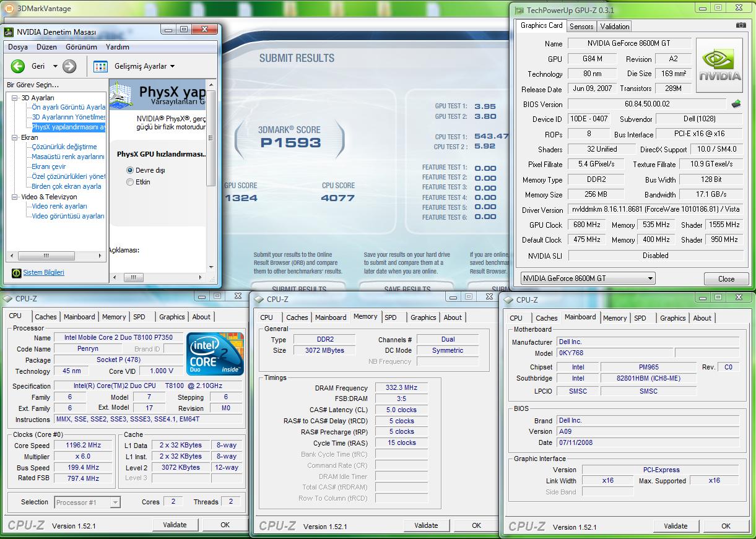Click the GPU-Z camera screenshot icon
Image resolution: width=756 pixels, height=539 pixels.
pyautogui.click(x=741, y=25)
